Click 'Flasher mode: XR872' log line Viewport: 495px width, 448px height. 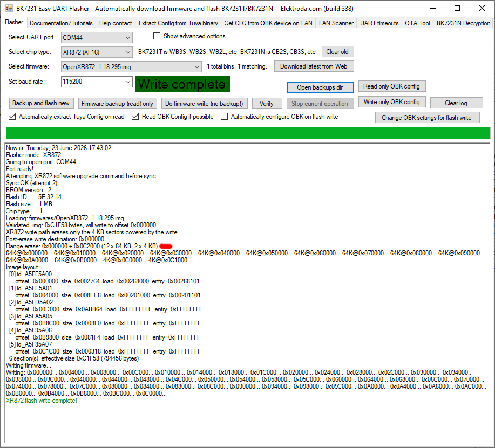point(33,155)
